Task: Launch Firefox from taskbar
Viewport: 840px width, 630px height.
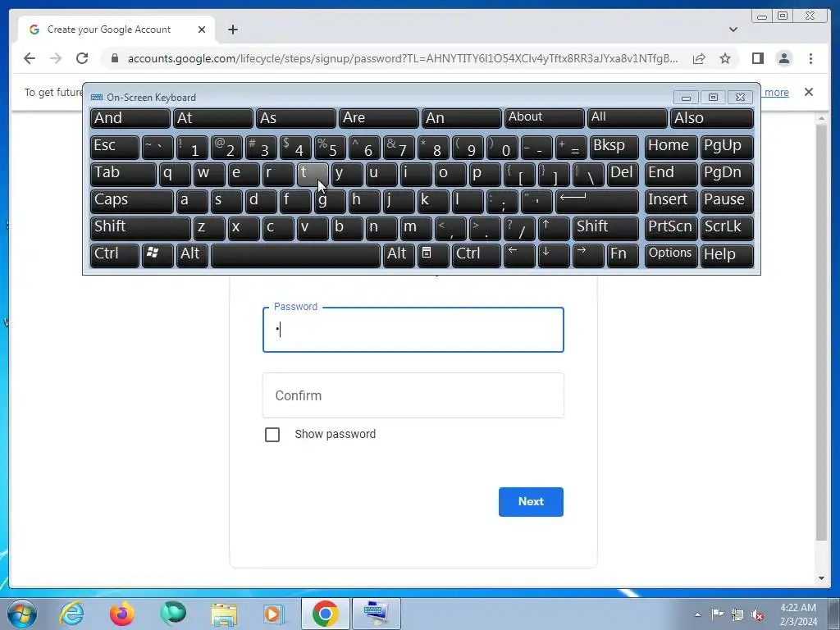Action: 121,614
